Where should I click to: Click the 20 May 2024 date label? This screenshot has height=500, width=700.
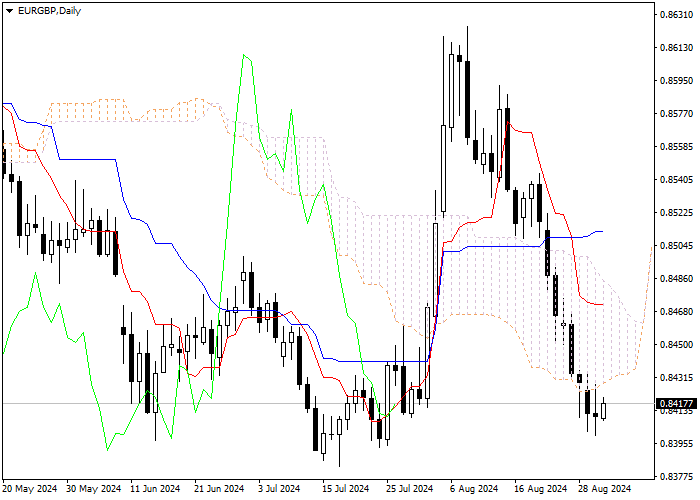tap(30, 489)
